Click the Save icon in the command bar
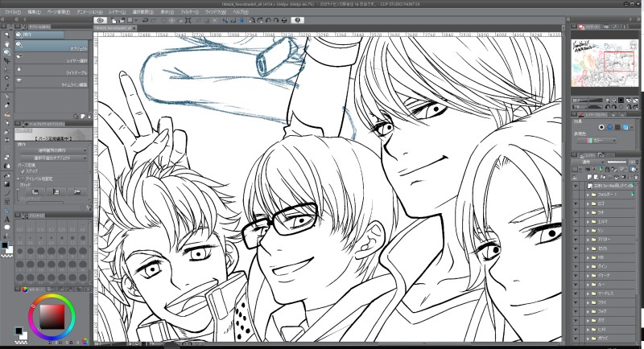The image size is (644, 349). coord(130,20)
